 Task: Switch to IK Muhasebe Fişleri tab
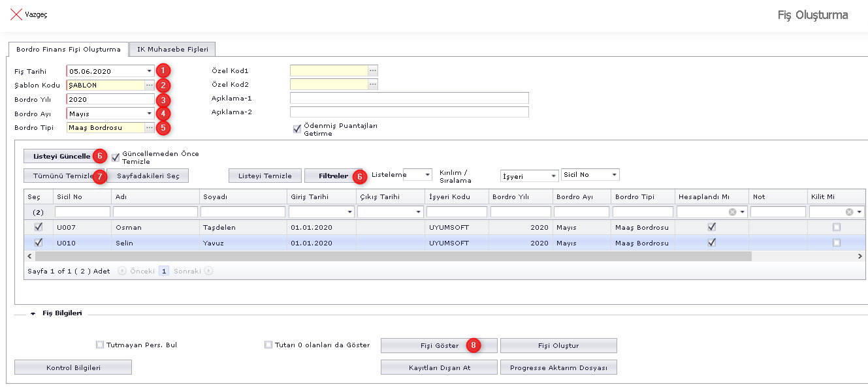(172, 50)
